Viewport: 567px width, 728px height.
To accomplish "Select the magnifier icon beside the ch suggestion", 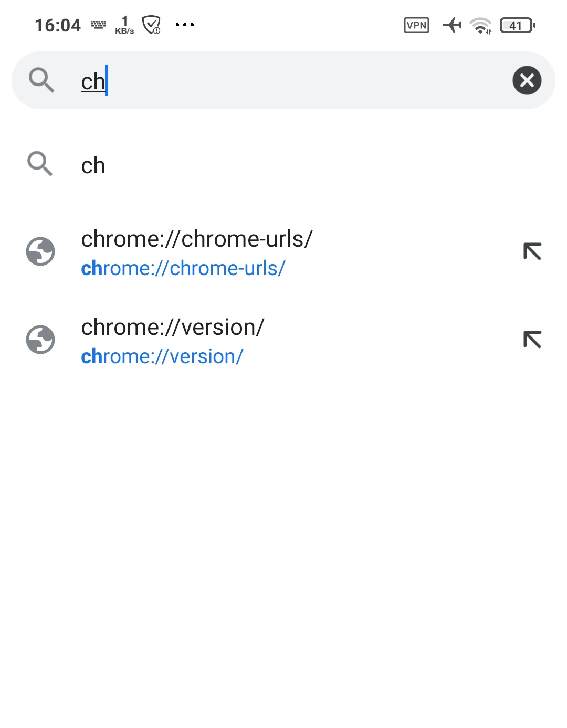I will coord(39,164).
